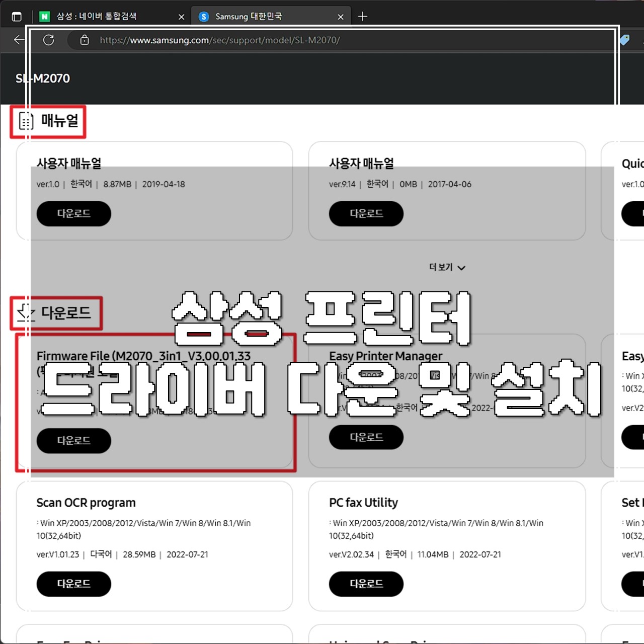Click the 11.04MB file size text
Viewport: 644px width, 644px height.
[x=433, y=554]
